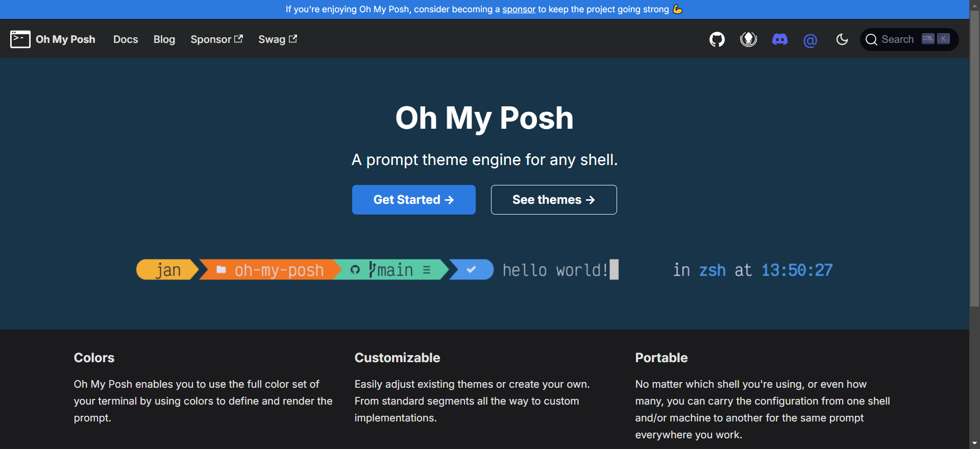Follow the sponsor link in top banner
This screenshot has width=980, height=449.
[x=519, y=9]
